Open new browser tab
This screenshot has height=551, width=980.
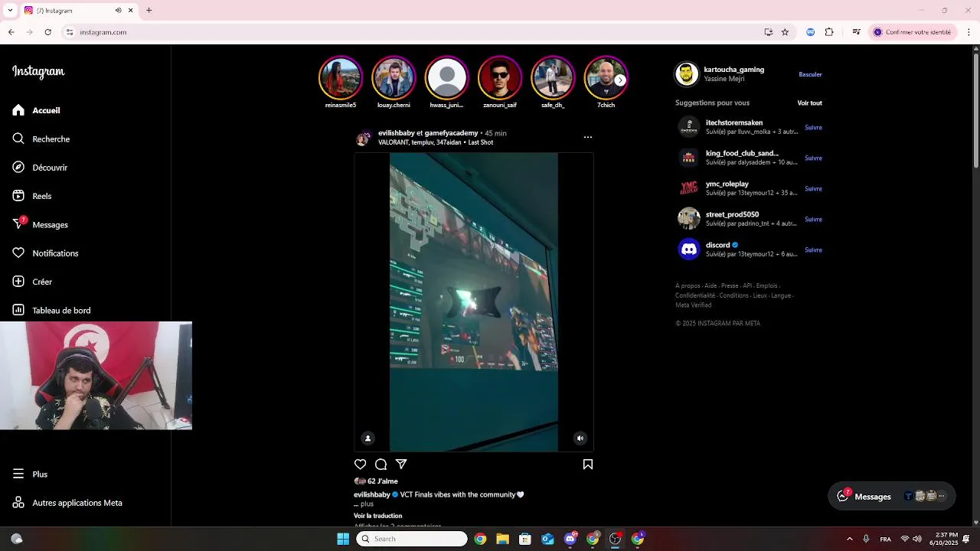(x=149, y=10)
